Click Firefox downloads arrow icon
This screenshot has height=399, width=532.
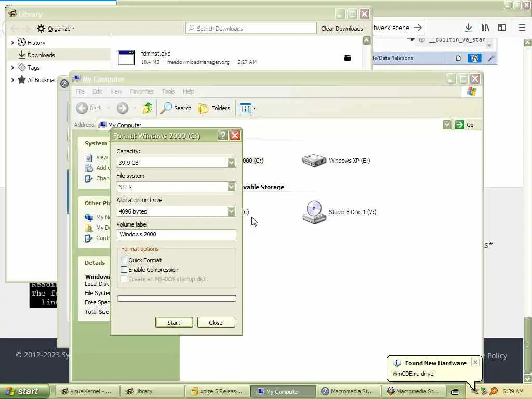coord(469,28)
